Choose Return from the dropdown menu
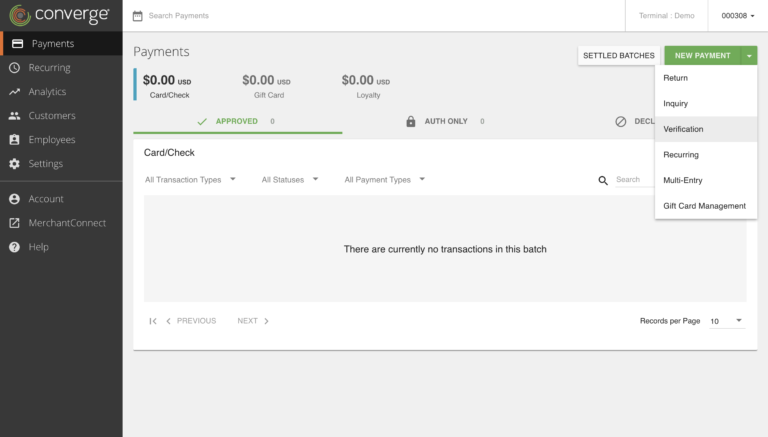The image size is (768, 437). [x=706, y=78]
